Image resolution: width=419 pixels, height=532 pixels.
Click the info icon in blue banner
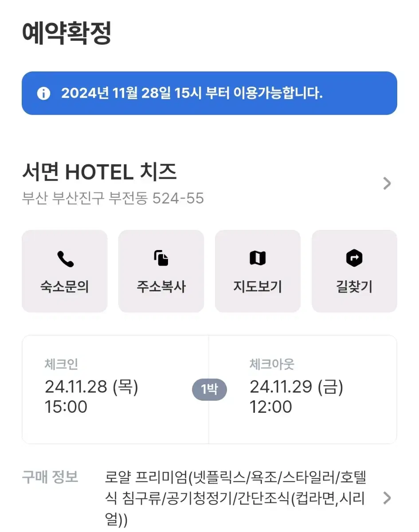(x=43, y=94)
